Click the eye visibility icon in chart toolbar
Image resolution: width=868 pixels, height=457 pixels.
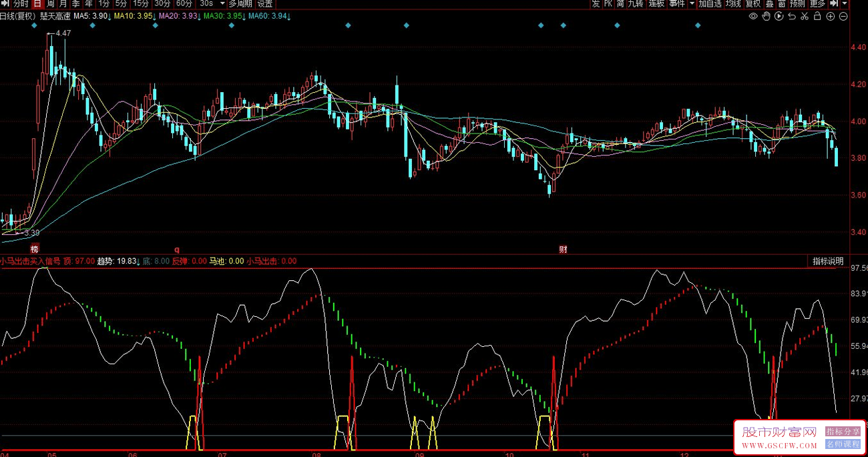point(753,16)
